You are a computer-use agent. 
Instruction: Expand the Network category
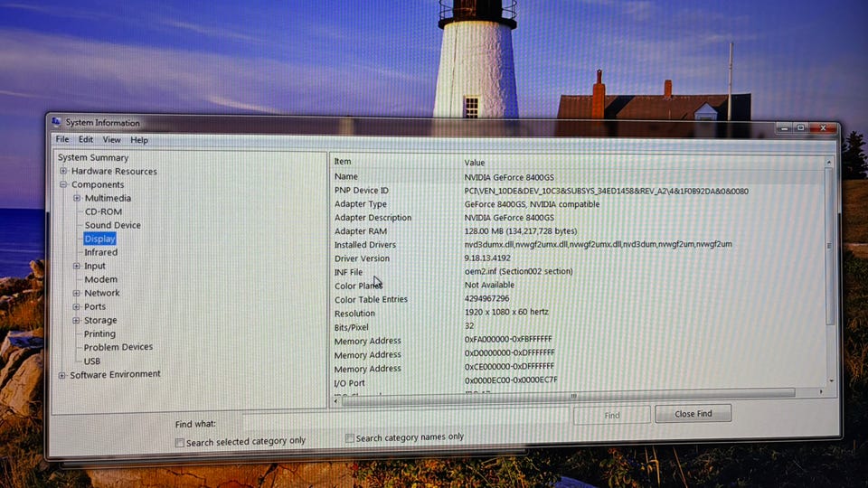77,294
